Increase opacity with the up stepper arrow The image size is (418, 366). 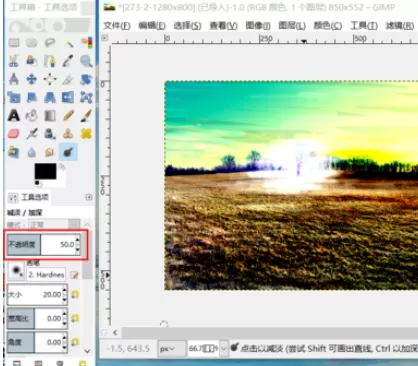point(78,239)
